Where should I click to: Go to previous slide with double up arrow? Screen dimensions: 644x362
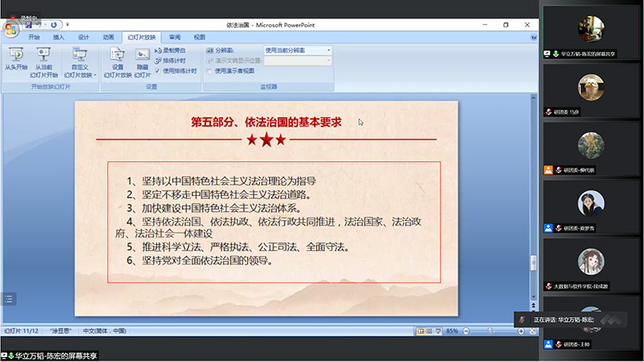(533, 306)
